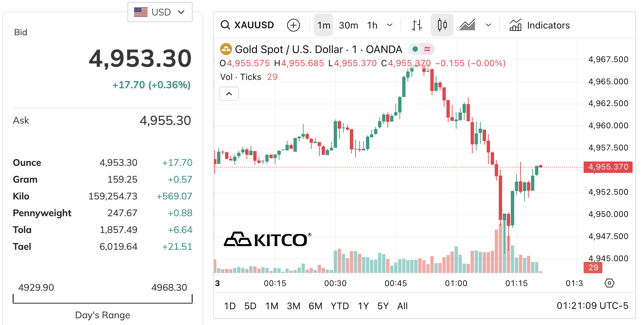This screenshot has width=644, height=325.
Task: Open the Indicators panel
Action: pyautogui.click(x=539, y=25)
